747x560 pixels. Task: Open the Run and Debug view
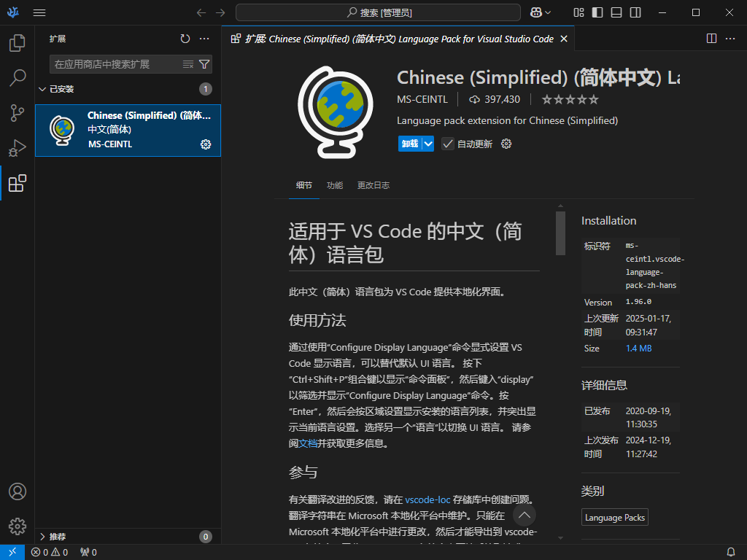coord(18,148)
